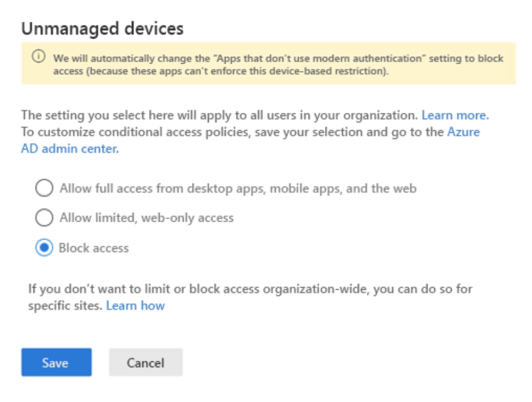Click the 'Allow limited, web-only access' label text
This screenshot has height=402, width=532.
click(x=146, y=218)
